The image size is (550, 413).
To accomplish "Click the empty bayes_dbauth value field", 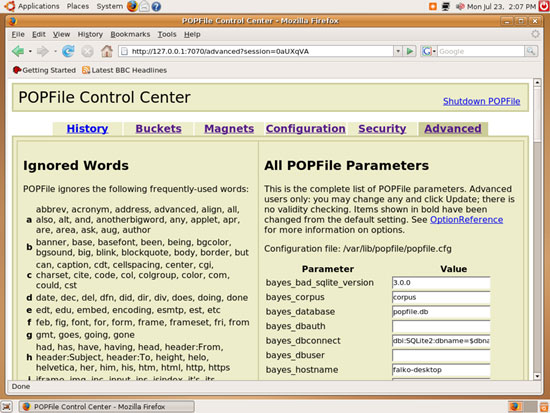I will 441,326.
